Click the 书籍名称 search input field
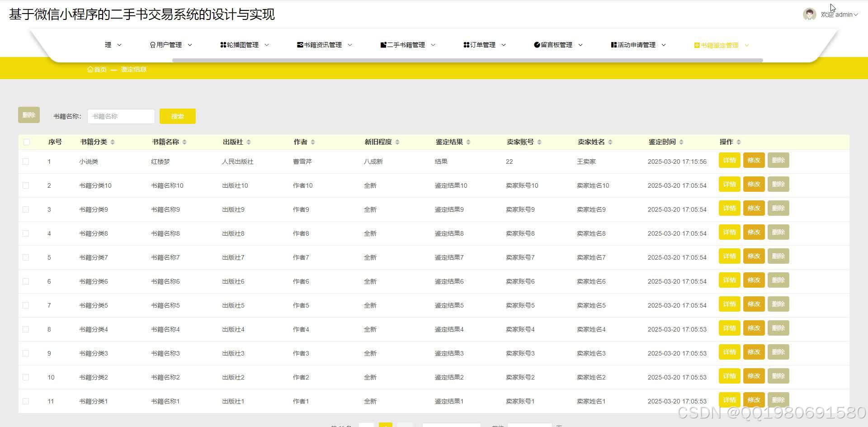The height and width of the screenshot is (427, 868). [121, 116]
